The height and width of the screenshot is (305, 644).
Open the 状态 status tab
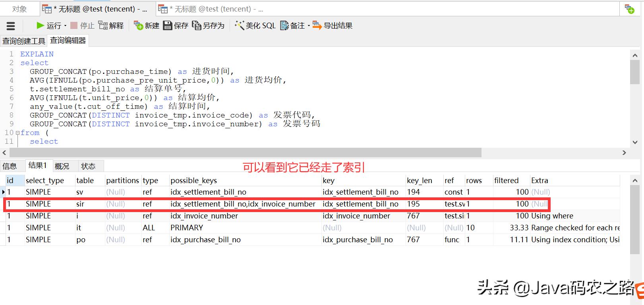pos(88,166)
